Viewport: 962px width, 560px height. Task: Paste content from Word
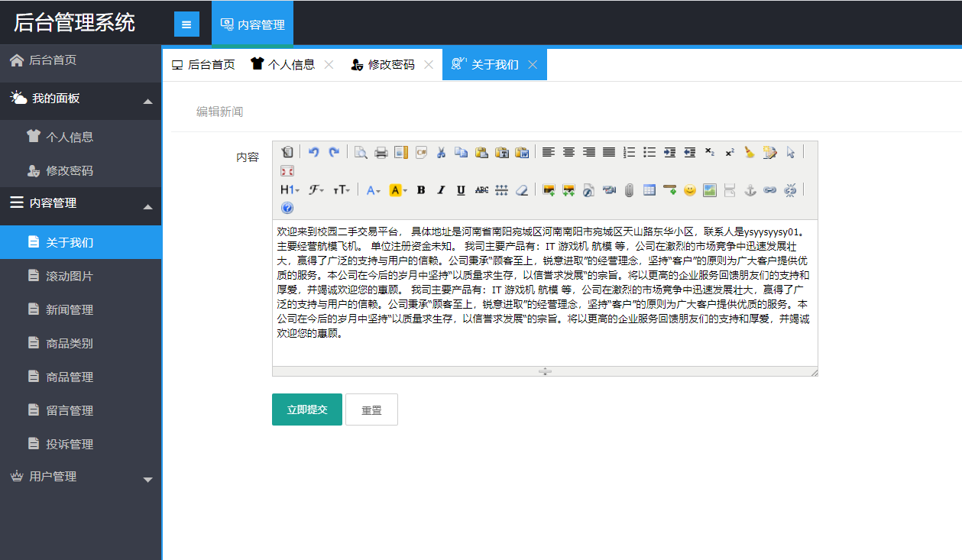point(522,152)
